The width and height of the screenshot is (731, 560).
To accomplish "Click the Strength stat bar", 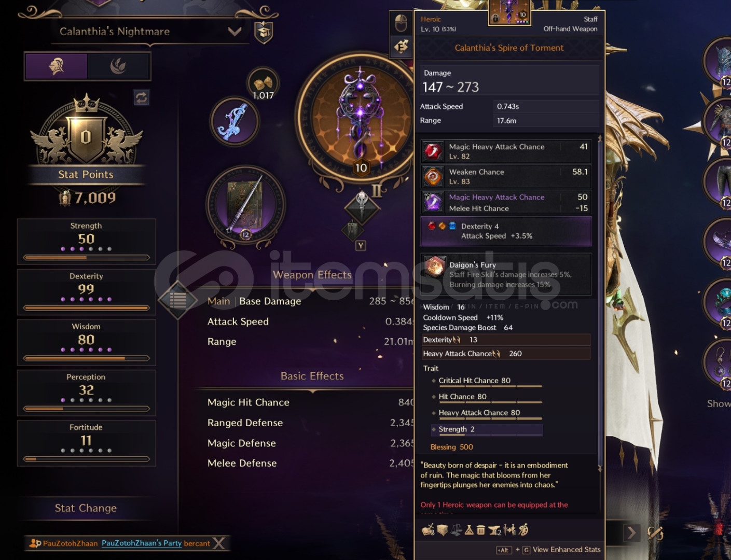I will coord(86,257).
